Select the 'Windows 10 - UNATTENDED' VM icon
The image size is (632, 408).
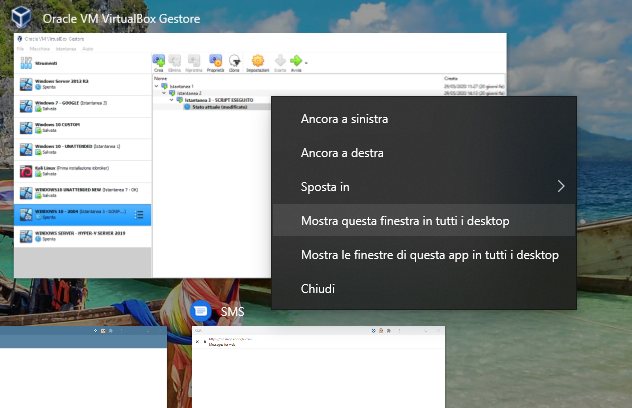(x=26, y=150)
